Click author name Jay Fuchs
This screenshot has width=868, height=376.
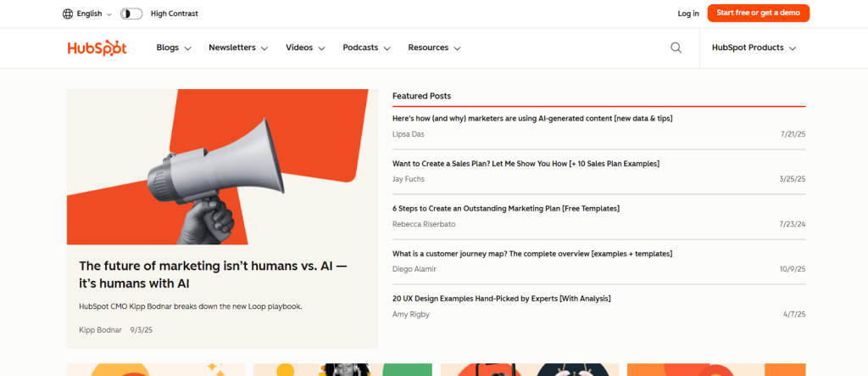coord(409,179)
